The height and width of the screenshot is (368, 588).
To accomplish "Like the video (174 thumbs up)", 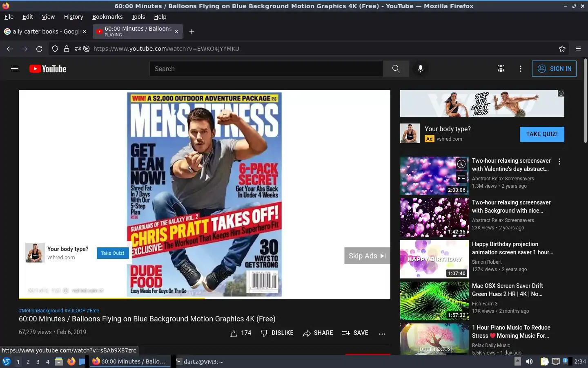I will point(241,333).
